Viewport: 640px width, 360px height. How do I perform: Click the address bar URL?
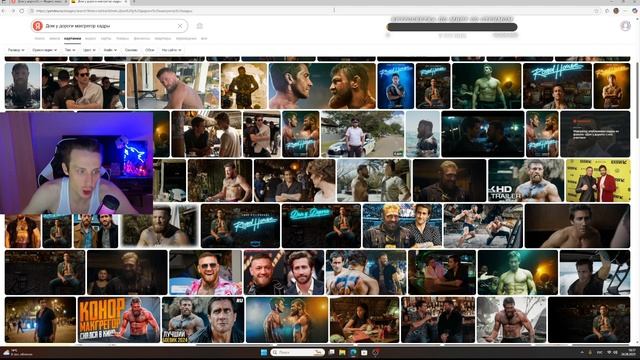(x=114, y=11)
